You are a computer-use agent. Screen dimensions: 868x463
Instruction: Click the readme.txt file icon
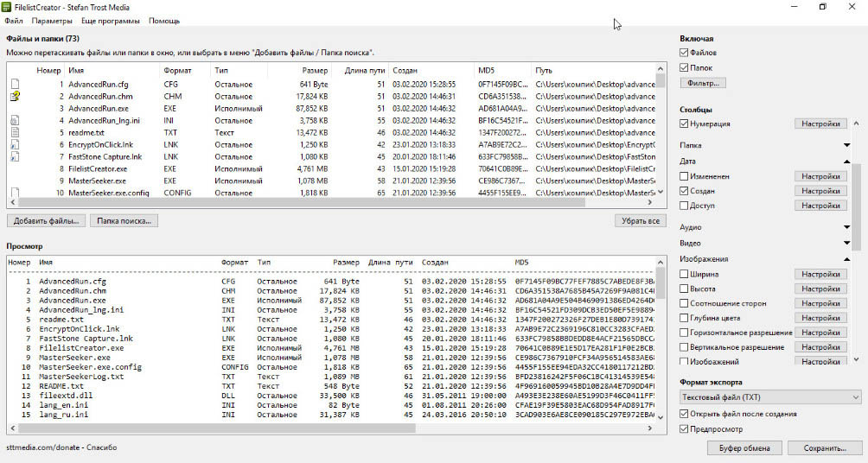[15, 133]
